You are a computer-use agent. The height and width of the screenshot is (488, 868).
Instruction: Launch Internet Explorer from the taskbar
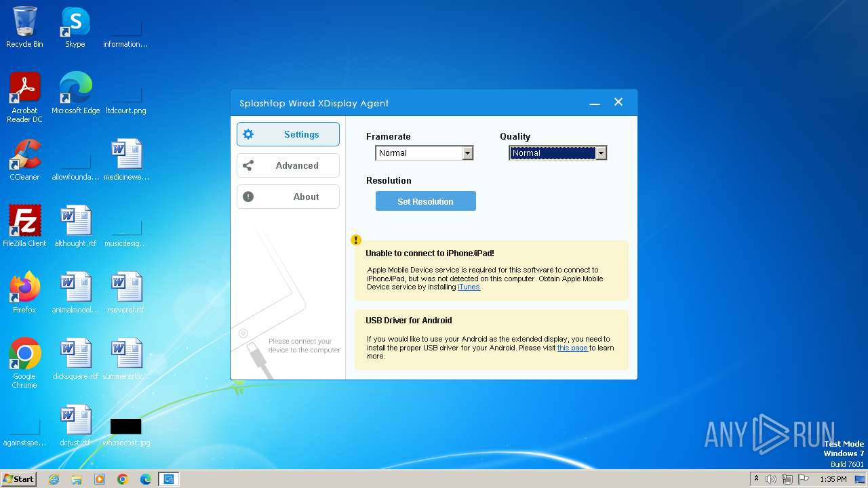click(x=54, y=479)
